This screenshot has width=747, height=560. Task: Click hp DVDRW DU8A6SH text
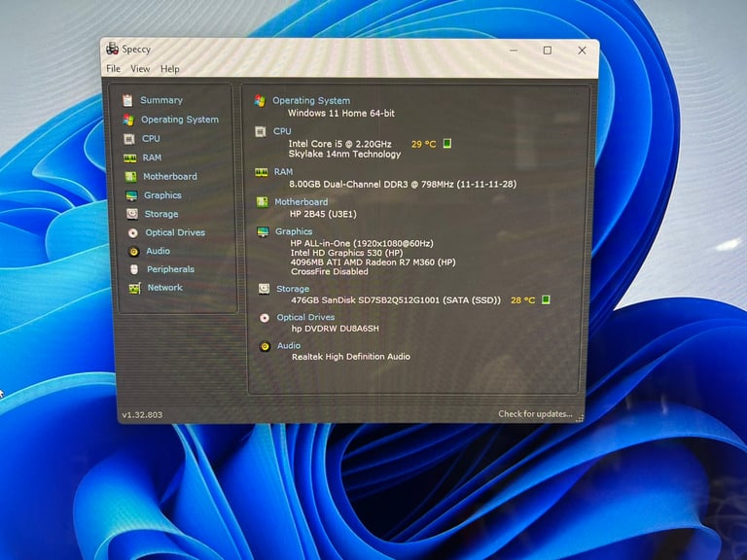[x=336, y=329]
